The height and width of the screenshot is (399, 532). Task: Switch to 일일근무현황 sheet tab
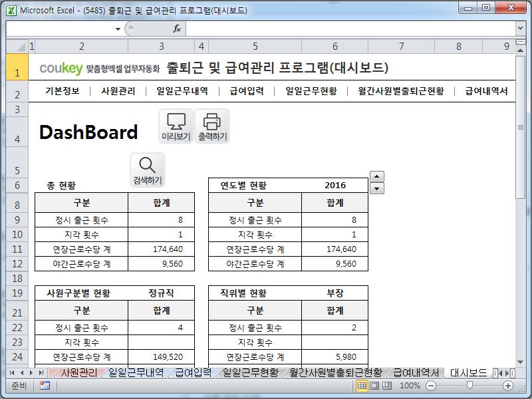coord(251,373)
